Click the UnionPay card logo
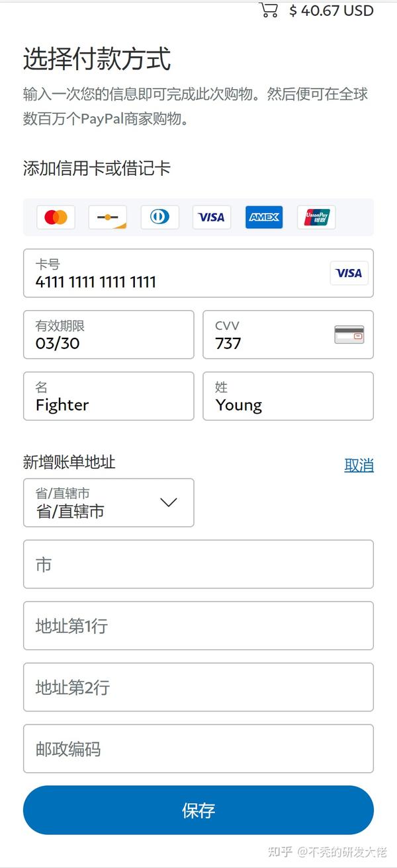The height and width of the screenshot is (868, 397). tap(316, 217)
